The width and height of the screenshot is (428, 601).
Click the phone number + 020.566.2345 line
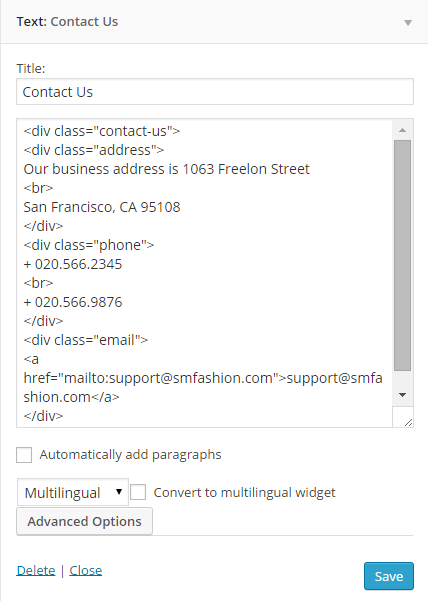[73, 264]
